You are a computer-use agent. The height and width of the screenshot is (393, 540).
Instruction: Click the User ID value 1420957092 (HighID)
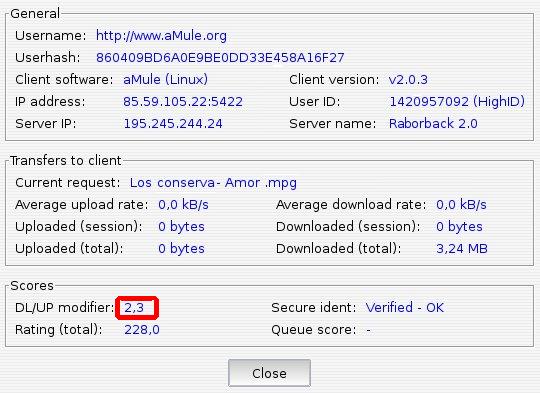(x=457, y=102)
